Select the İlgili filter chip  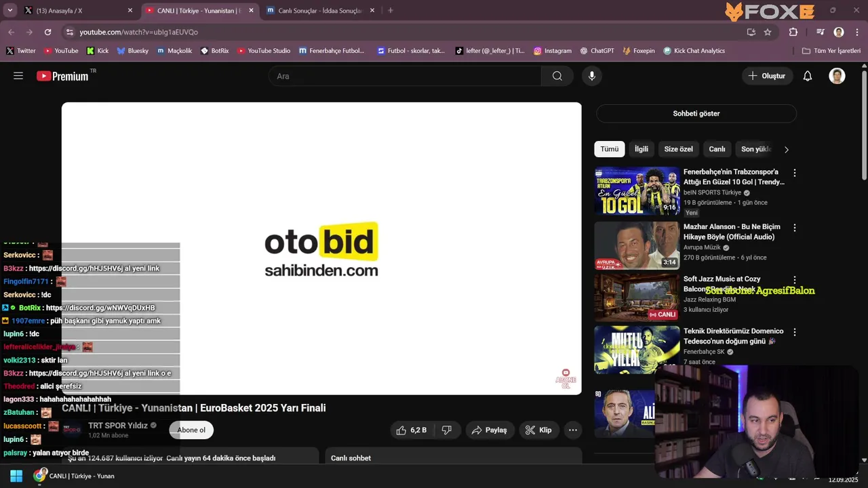[x=641, y=149]
